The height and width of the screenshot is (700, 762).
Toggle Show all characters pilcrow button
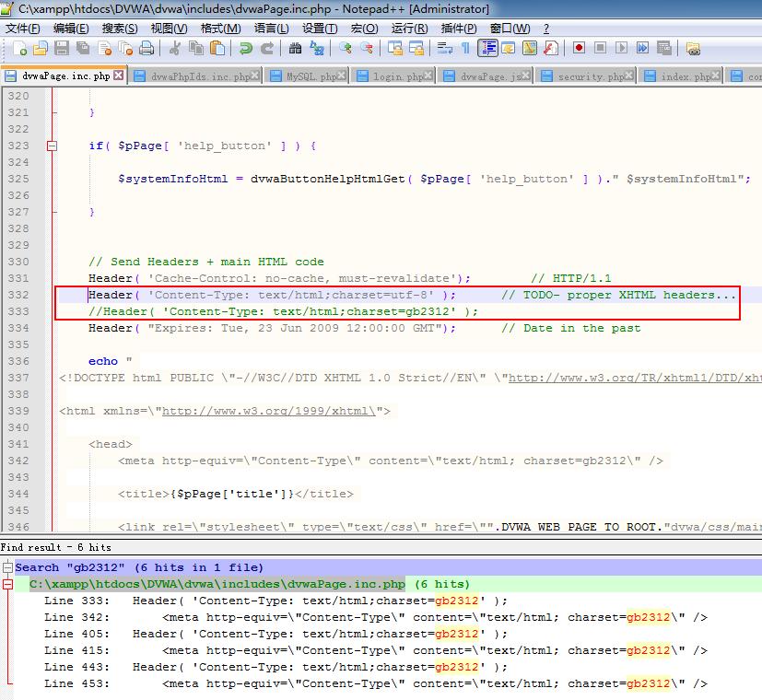pos(465,48)
